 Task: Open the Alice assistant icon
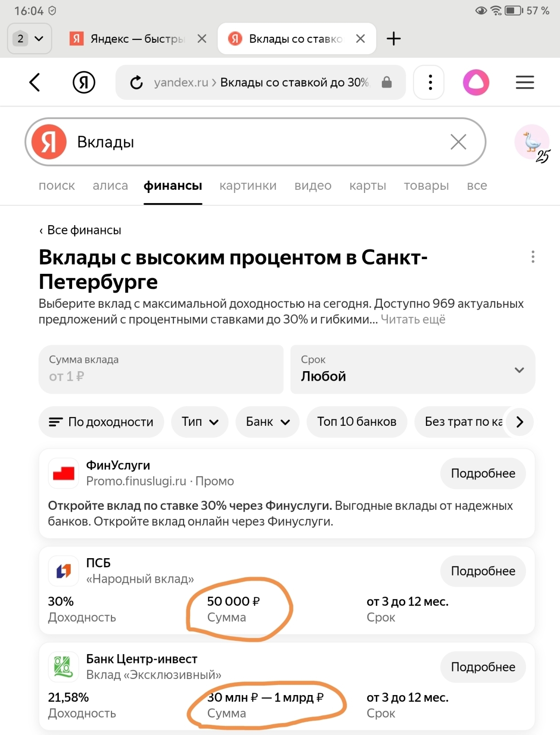click(476, 83)
